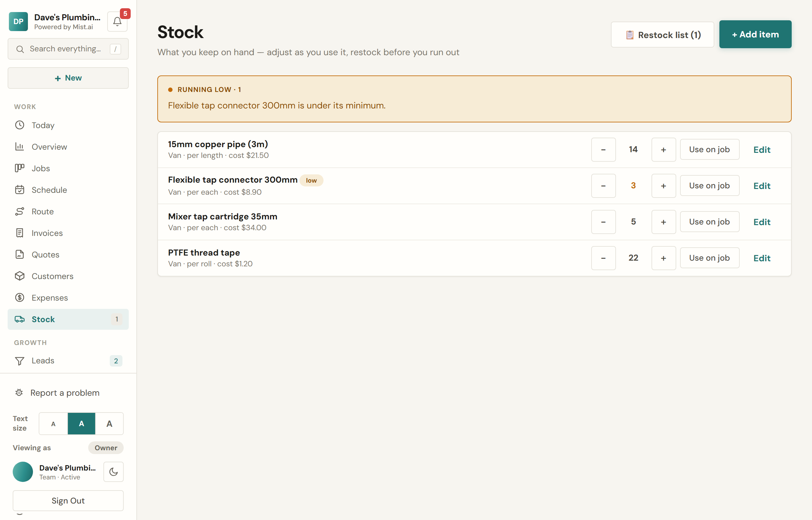Navigate to Route

[68, 212]
